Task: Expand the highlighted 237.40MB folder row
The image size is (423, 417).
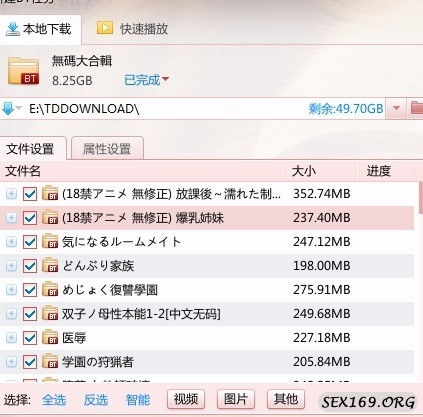Action: (11, 218)
